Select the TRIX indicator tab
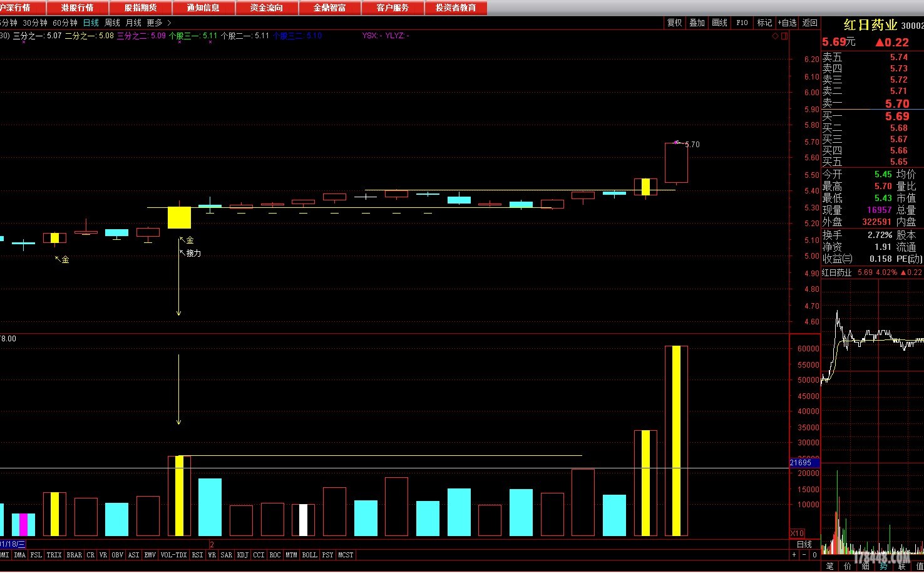924x573 pixels. tap(54, 555)
